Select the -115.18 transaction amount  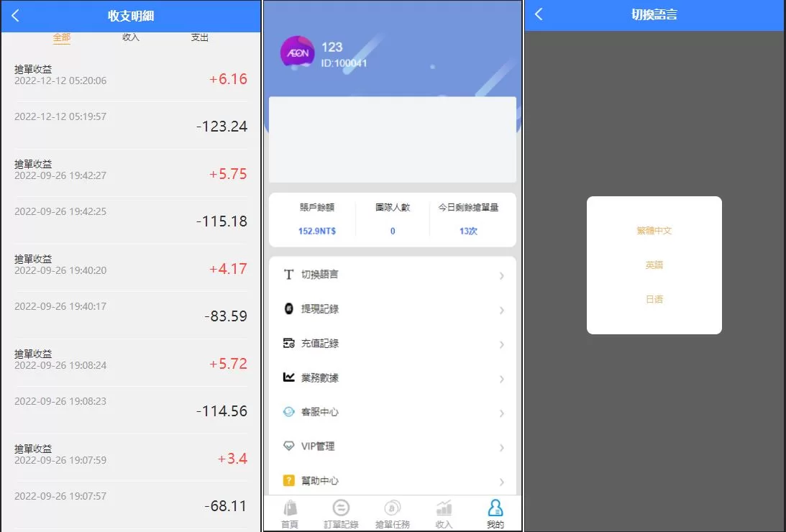click(x=221, y=221)
